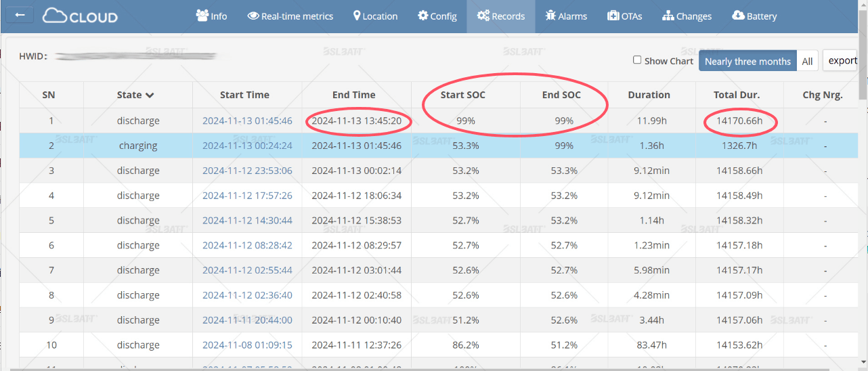Open the State column filter dropdown
This screenshot has height=371, width=868.
click(150, 95)
